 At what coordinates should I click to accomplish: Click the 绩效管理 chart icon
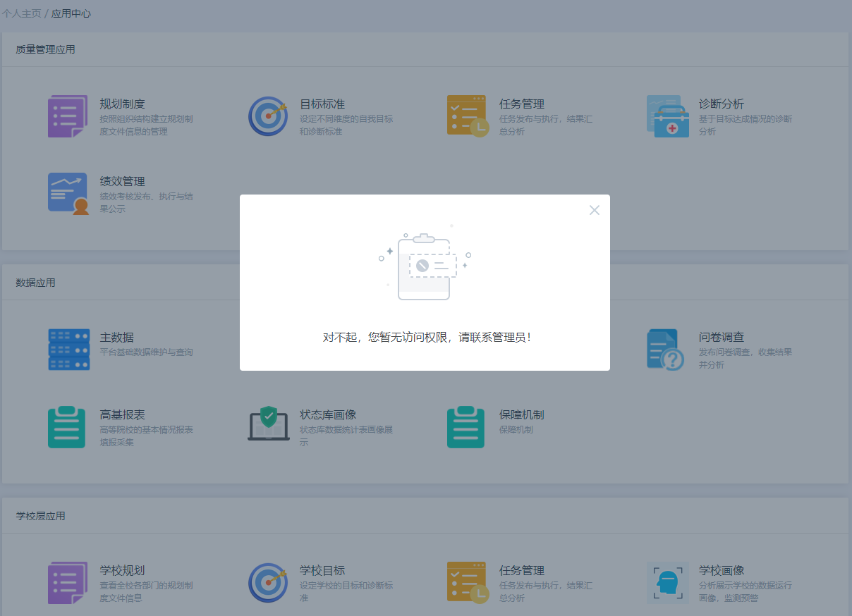coord(68,194)
